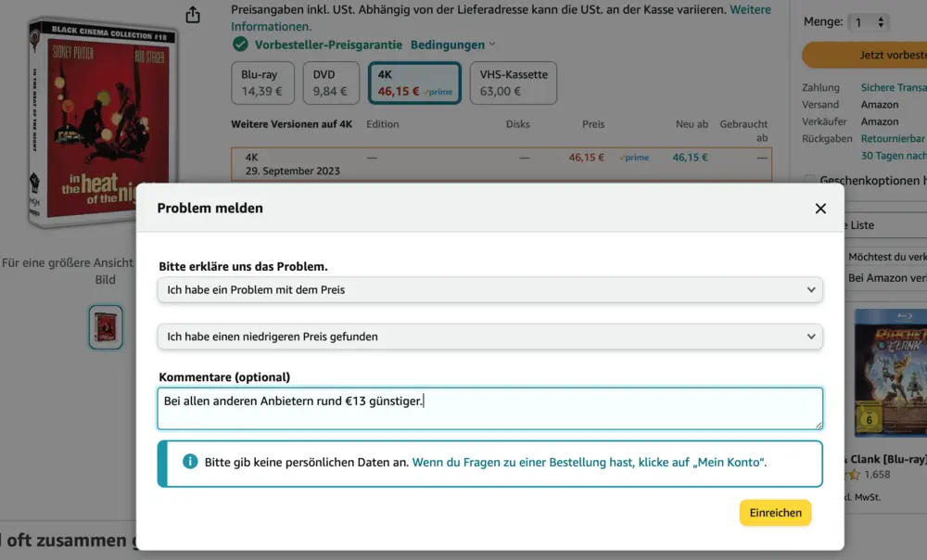Image resolution: width=927 pixels, height=560 pixels.
Task: Select the Blu-ray format for 14,39 €
Action: 262,83
